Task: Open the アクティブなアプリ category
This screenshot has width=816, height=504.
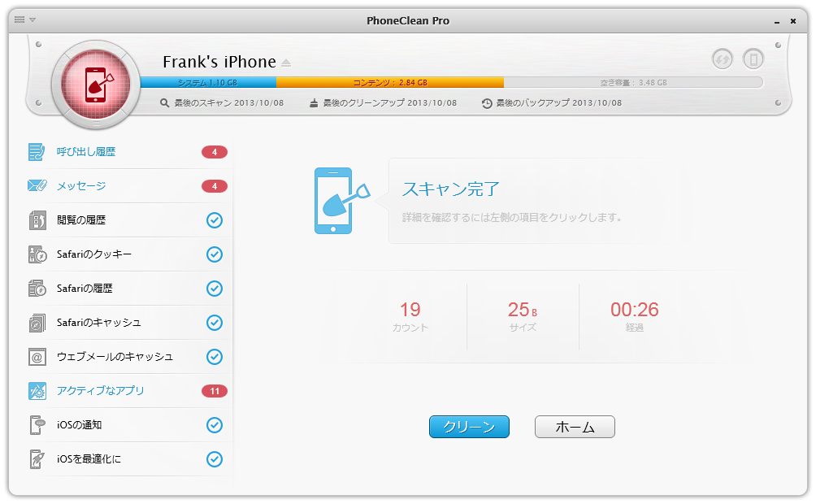Action: (129, 390)
